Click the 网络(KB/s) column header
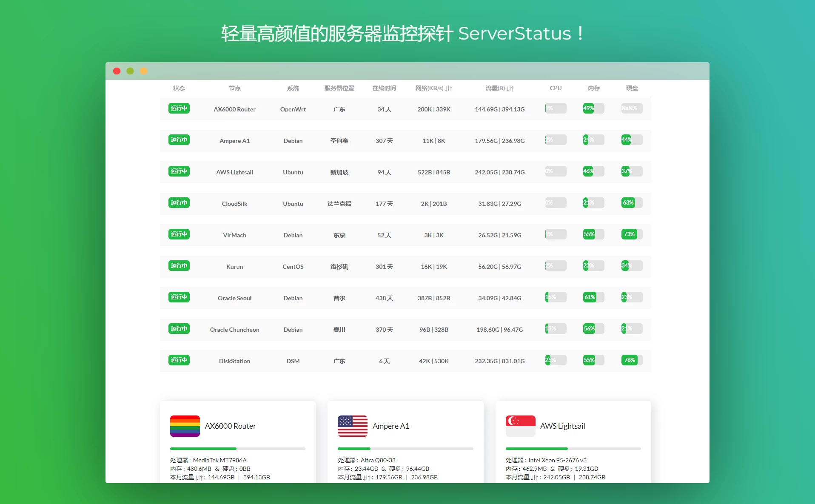The height and width of the screenshot is (504, 815). click(433, 88)
